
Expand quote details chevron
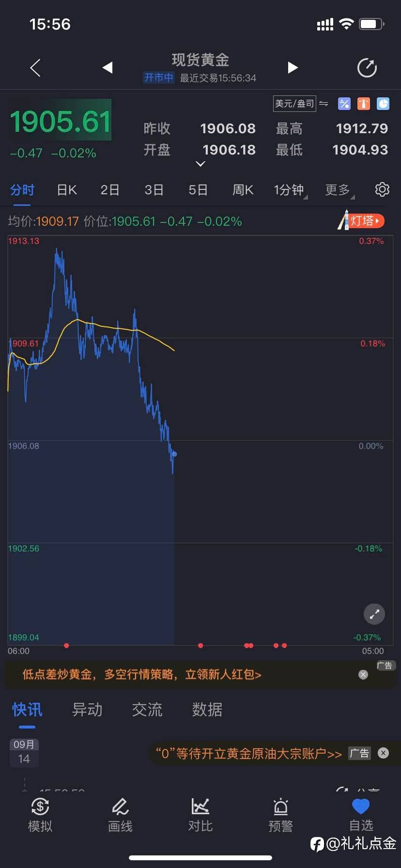200,164
